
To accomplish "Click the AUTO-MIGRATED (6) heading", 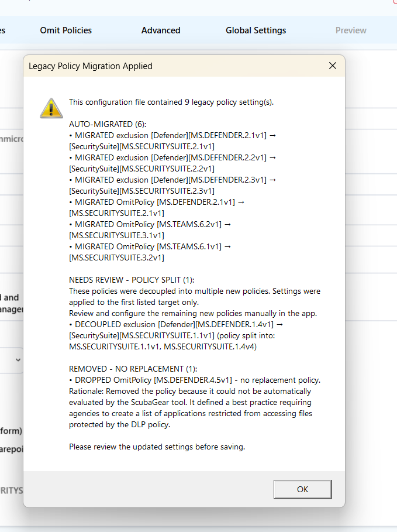I will [108, 124].
